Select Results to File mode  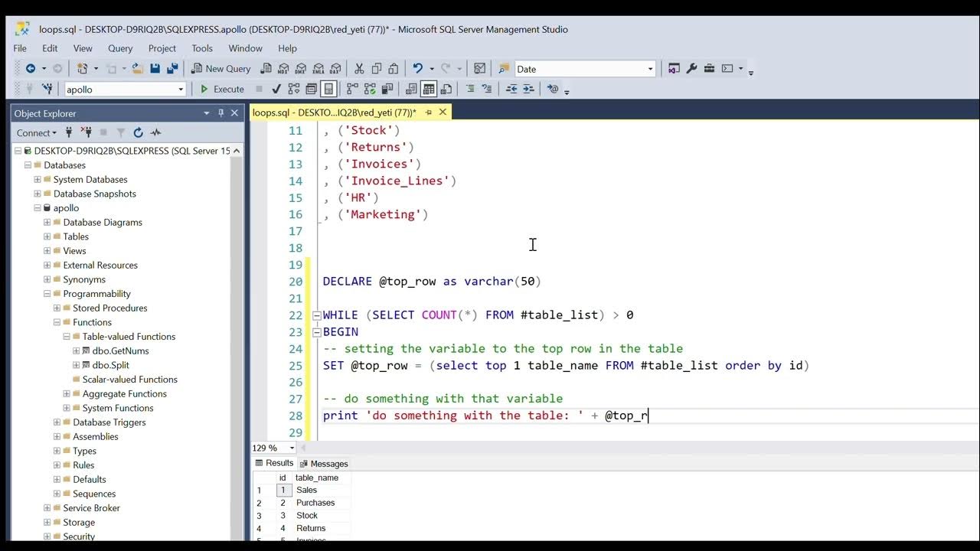click(446, 89)
